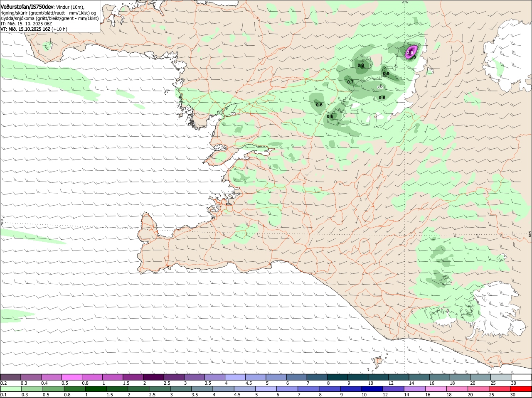532x398 pixels.
Task: Pick top-row dark teal swatch labeled 8
Action: 337,377
